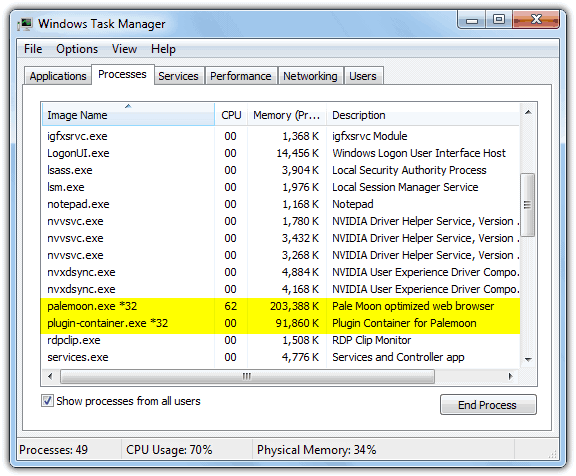Open the View menu
This screenshot has width=576, height=476.
[x=125, y=49]
